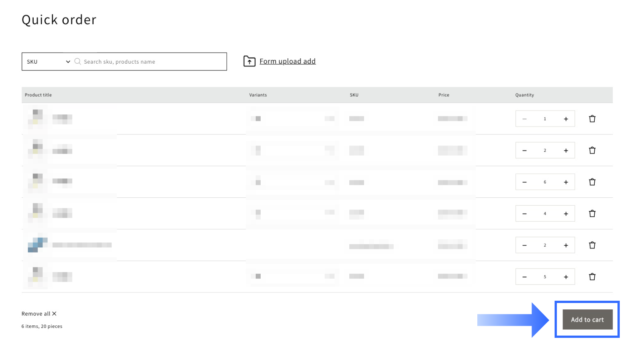Click quantity field of the fourth row
Viewport: 644px width, 353px height.
pos(545,214)
